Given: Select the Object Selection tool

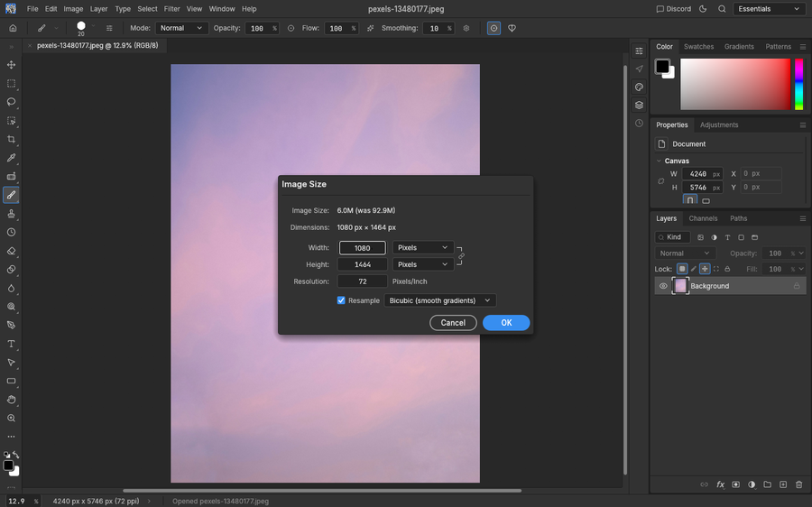Looking at the screenshot, I should tap(11, 121).
